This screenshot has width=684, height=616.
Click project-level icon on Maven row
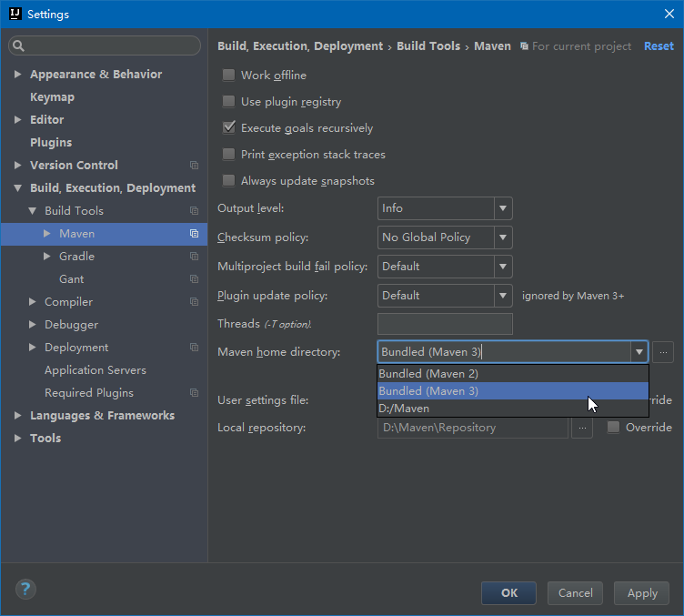coord(194,234)
